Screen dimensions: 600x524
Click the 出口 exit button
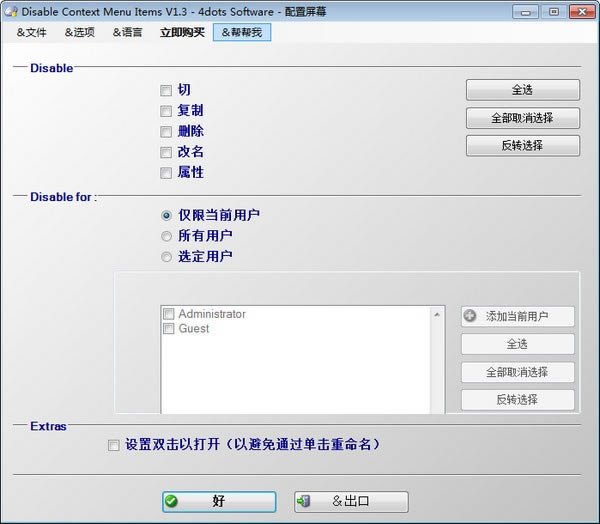tap(351, 501)
